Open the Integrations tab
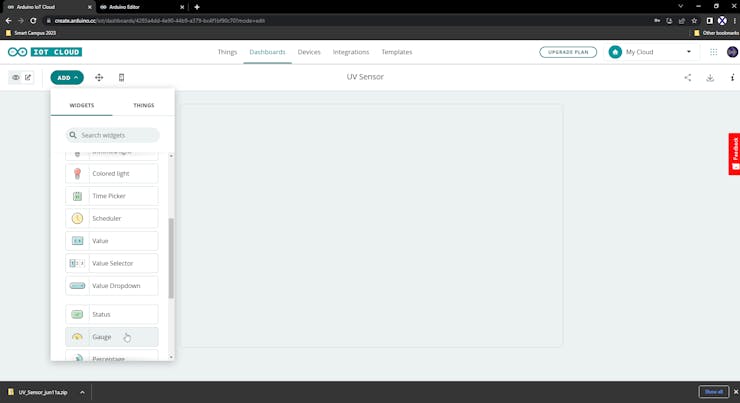This screenshot has height=403, width=740. [x=351, y=52]
